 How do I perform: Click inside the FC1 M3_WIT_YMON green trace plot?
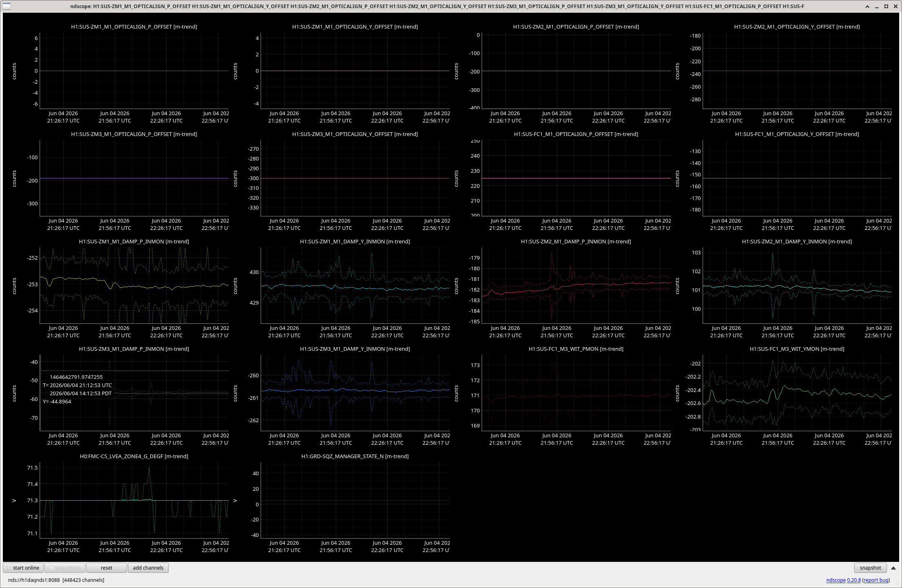point(797,392)
